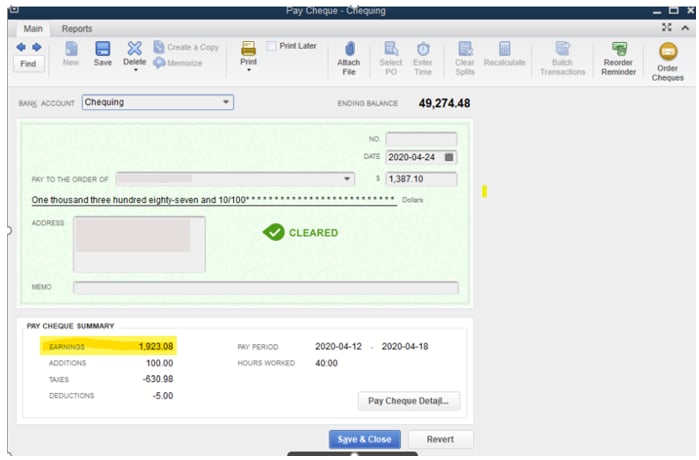
Task: Collapse the ribbon chevron
Action: click(685, 28)
